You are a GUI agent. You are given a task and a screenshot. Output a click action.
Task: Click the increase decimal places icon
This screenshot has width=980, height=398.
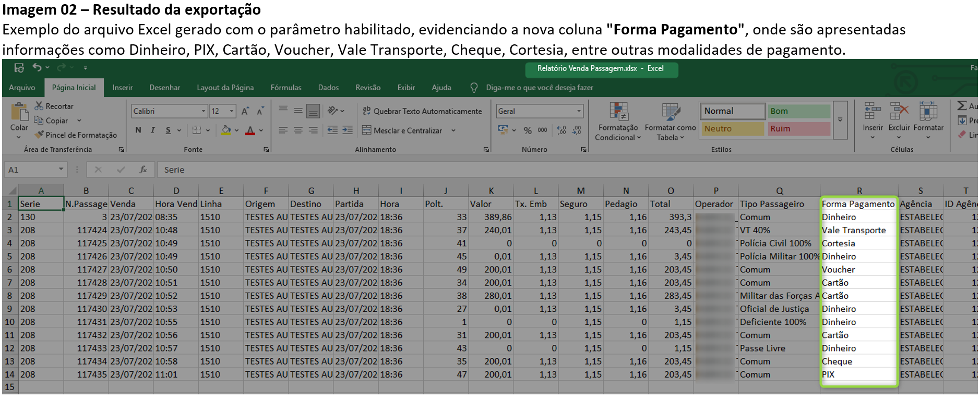pos(561,130)
